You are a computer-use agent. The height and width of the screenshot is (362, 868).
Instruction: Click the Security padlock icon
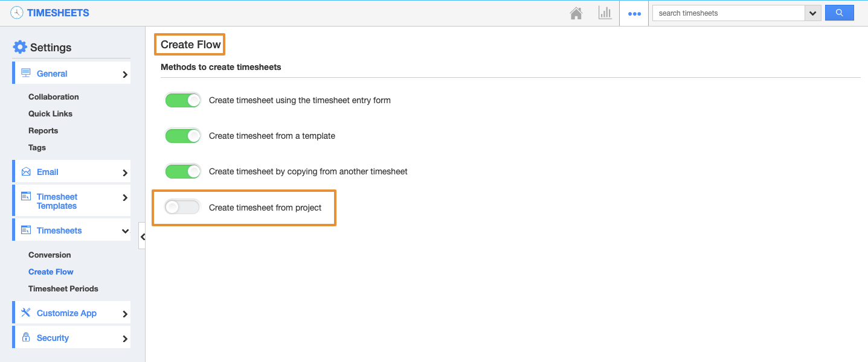pyautogui.click(x=26, y=337)
